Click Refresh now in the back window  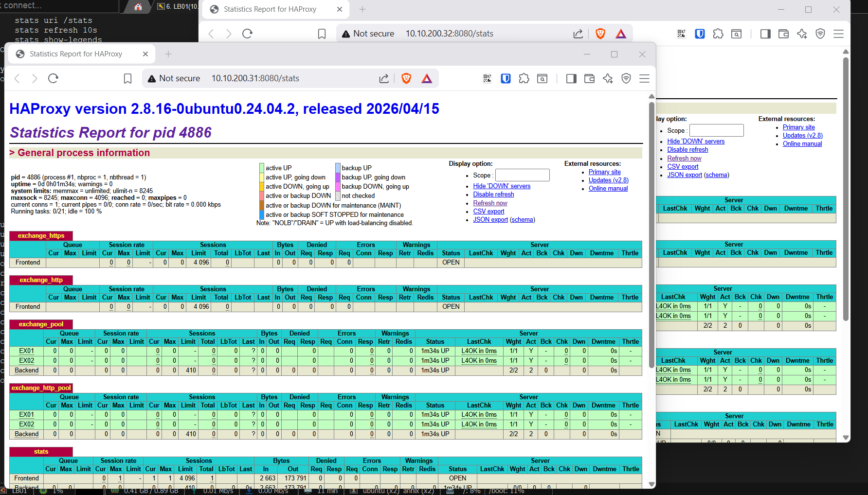coord(684,159)
